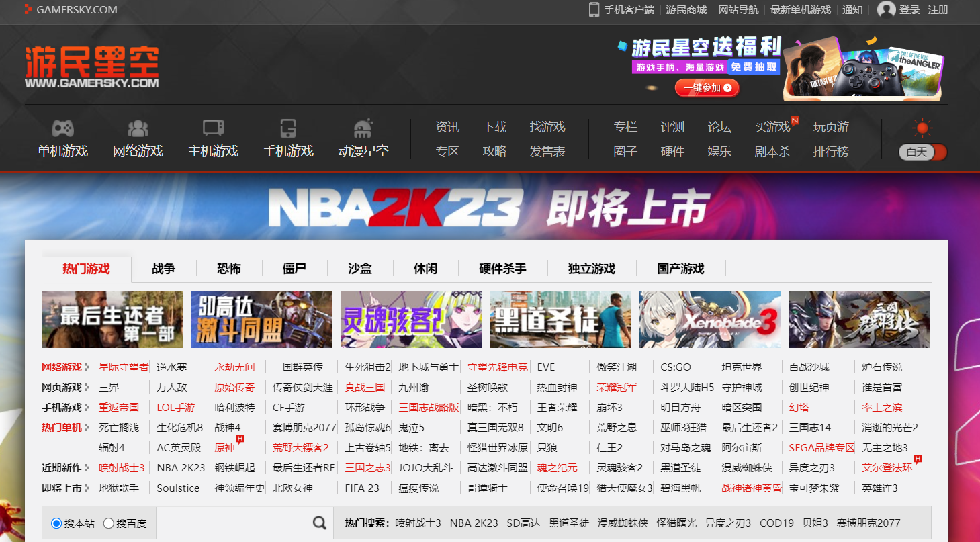Viewport: 980px width, 542px height.
Task: Click the sun icon above 白天 switch
Action: (922, 128)
